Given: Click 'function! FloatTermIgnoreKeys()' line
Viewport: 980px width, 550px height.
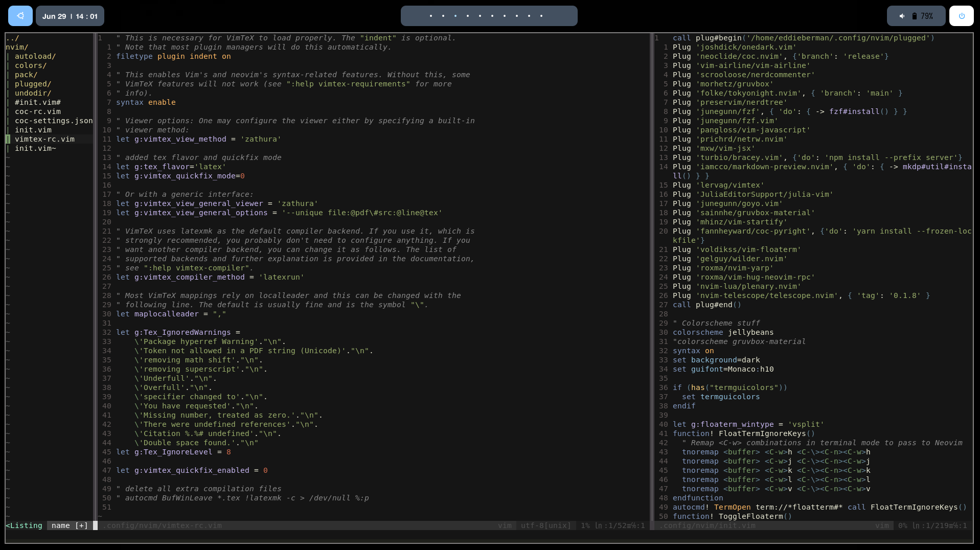Looking at the screenshot, I should pyautogui.click(x=744, y=433).
